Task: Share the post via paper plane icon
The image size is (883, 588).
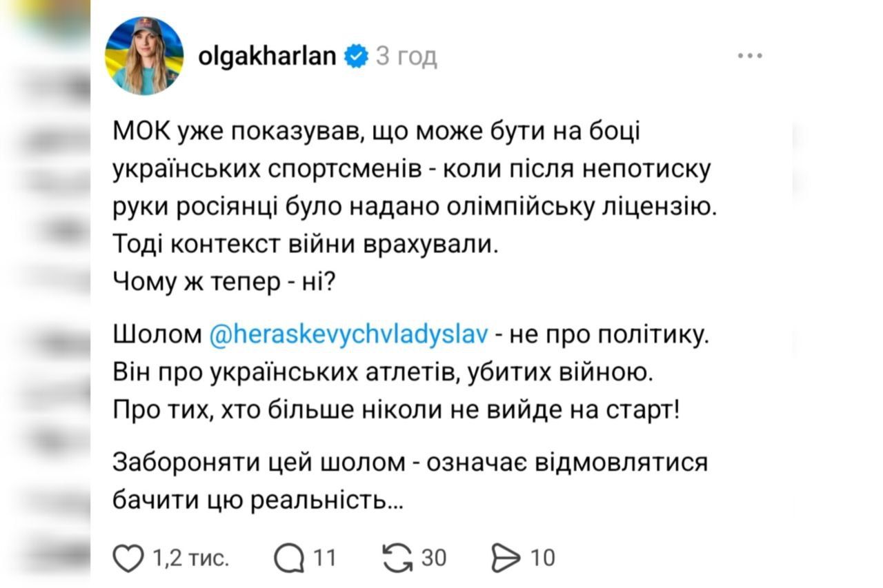Action: [x=505, y=558]
